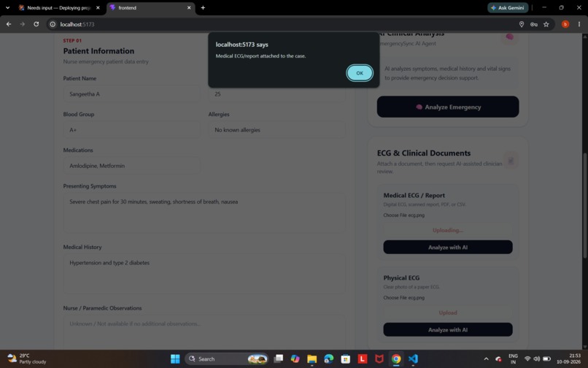Screen dimensions: 588x368
Task: Click Analyze with AI under Medical ECG / Report
Action: tap(448, 247)
